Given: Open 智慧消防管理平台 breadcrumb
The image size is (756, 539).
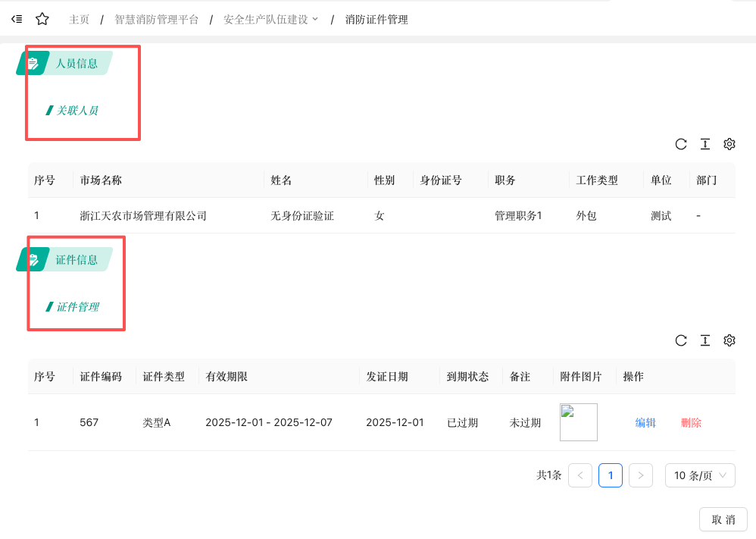Looking at the screenshot, I should click(156, 19).
